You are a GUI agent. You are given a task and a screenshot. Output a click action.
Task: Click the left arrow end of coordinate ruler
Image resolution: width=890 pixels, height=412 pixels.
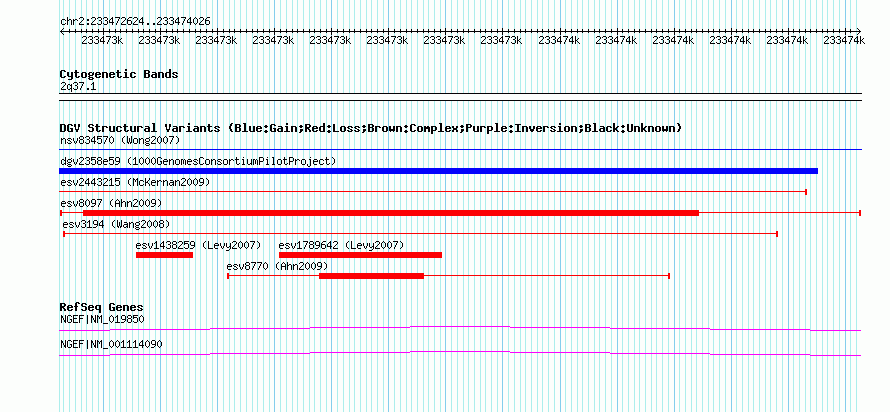(x=62, y=32)
